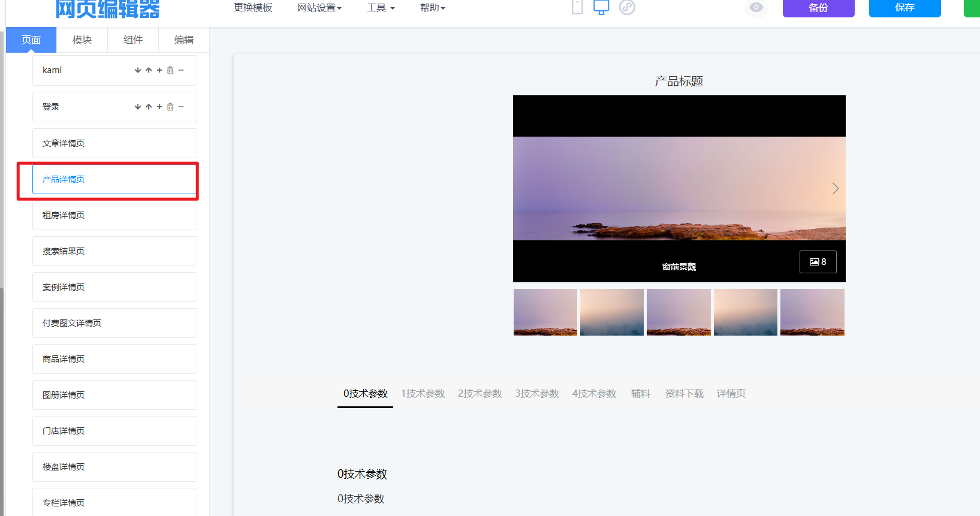This screenshot has width=980, height=516.
Task: Click the 0技术参数 section heading
Action: (x=362, y=474)
